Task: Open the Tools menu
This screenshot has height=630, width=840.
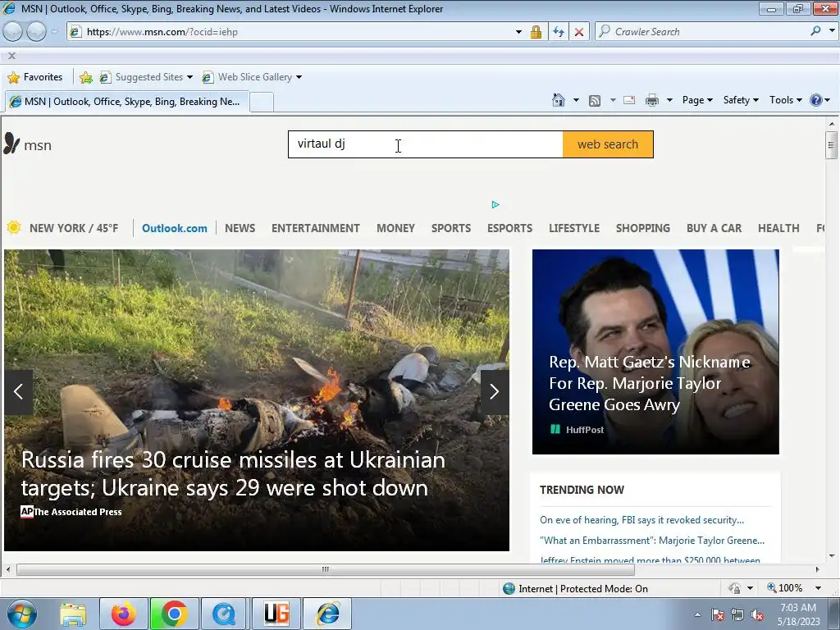Action: point(785,100)
